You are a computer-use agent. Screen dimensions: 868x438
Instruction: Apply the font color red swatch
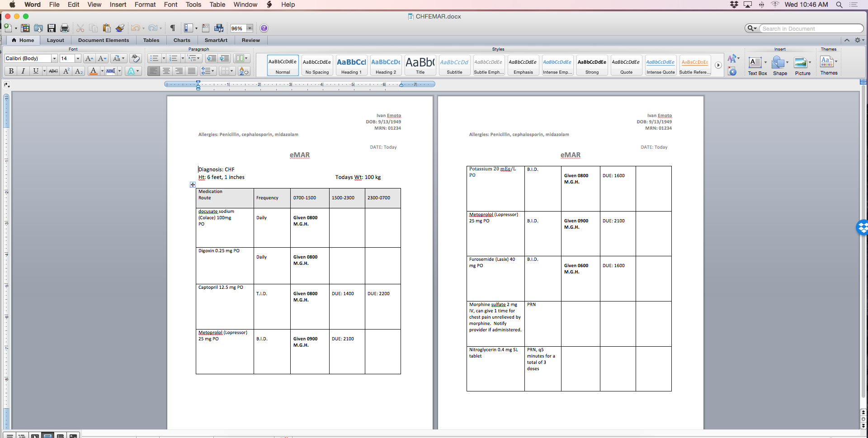tap(93, 71)
